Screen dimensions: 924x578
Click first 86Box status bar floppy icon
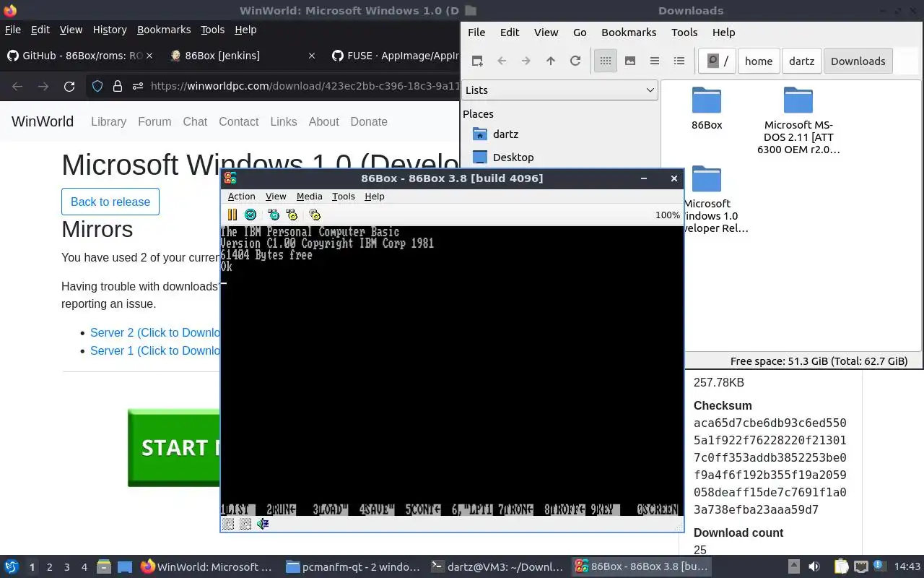(228, 524)
